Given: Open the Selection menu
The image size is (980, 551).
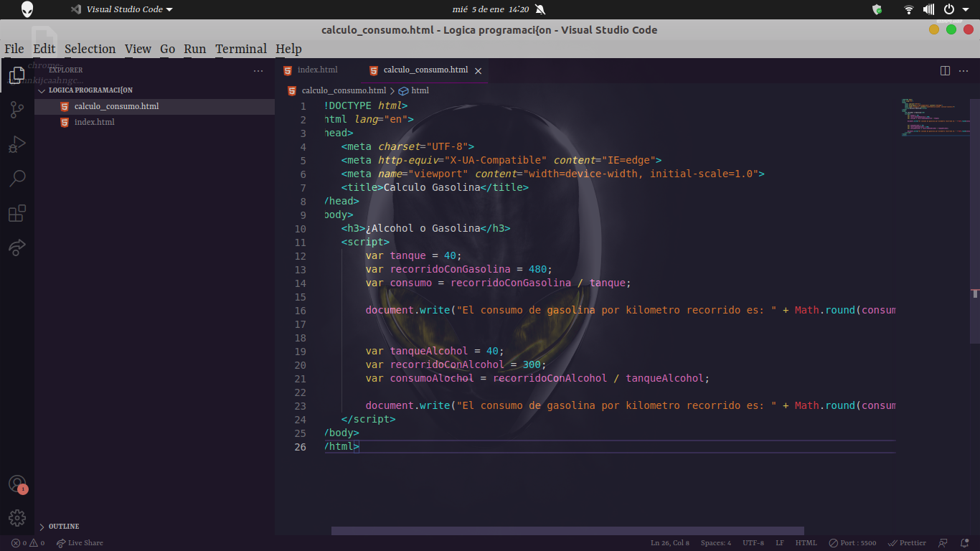Looking at the screenshot, I should pos(90,49).
